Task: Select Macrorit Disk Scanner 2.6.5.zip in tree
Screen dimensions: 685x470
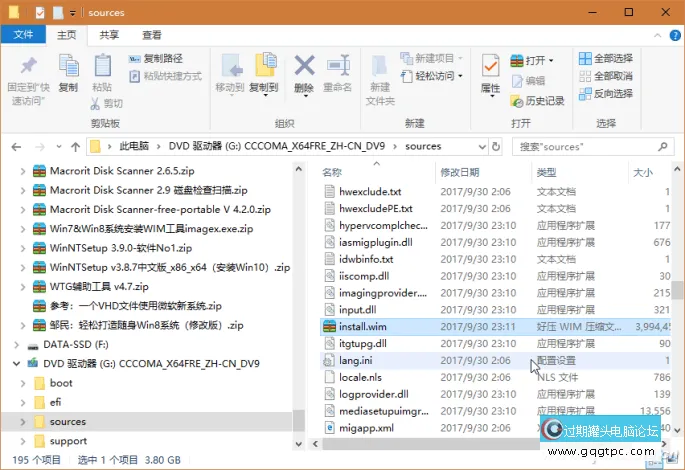Action: tap(122, 171)
